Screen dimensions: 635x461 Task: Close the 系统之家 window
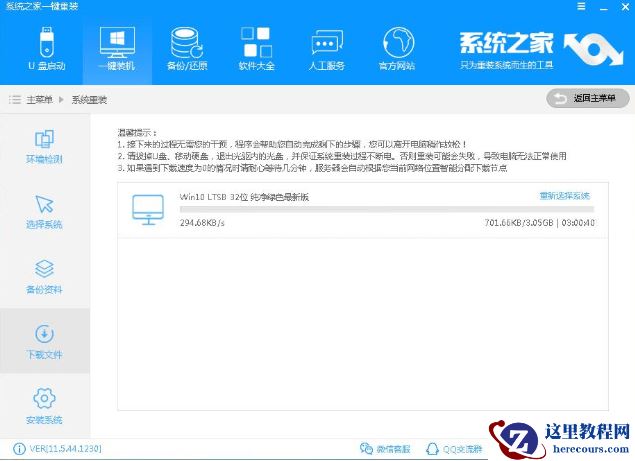tap(625, 6)
